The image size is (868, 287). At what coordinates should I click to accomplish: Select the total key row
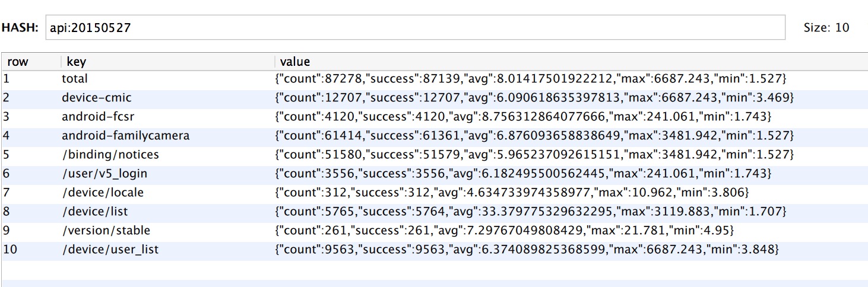(75, 78)
